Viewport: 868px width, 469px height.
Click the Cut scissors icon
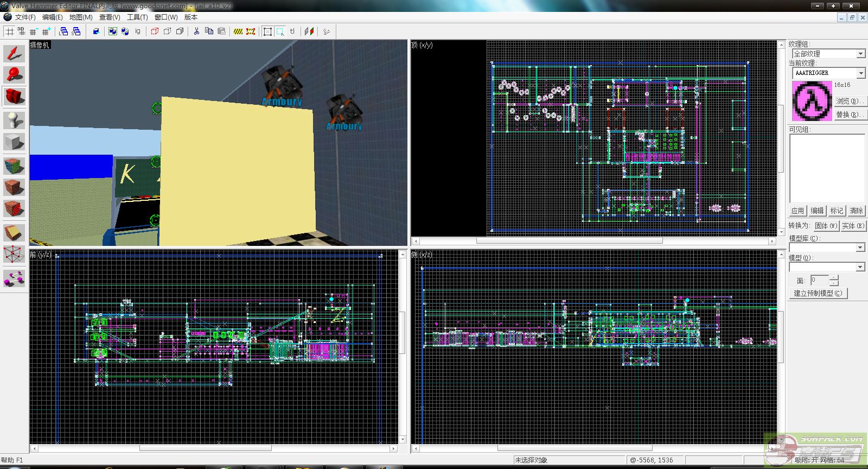(196, 31)
